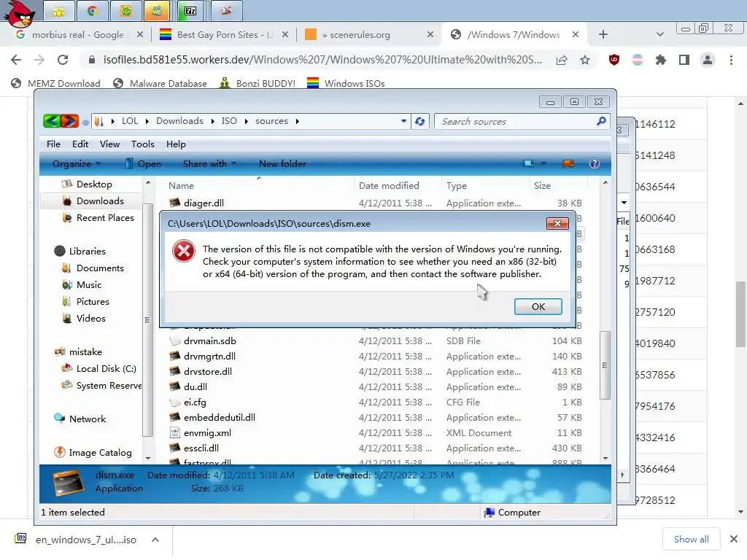
Task: Click the Chrome address bar URL
Action: point(322,60)
